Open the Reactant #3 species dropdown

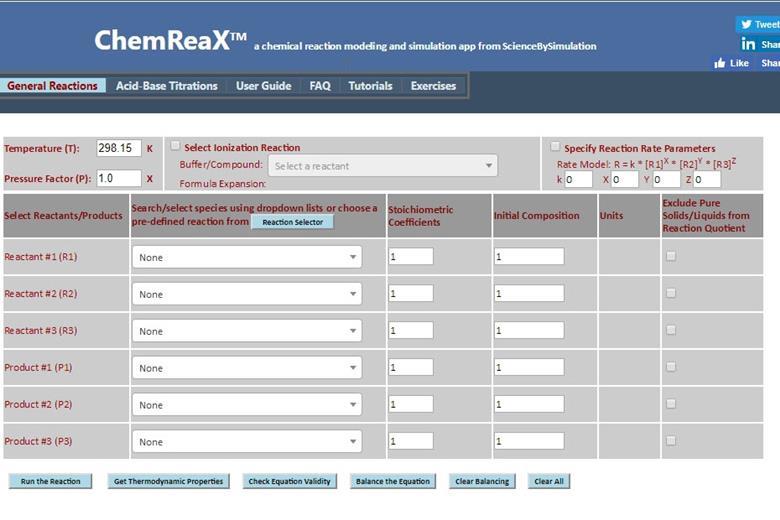click(247, 331)
